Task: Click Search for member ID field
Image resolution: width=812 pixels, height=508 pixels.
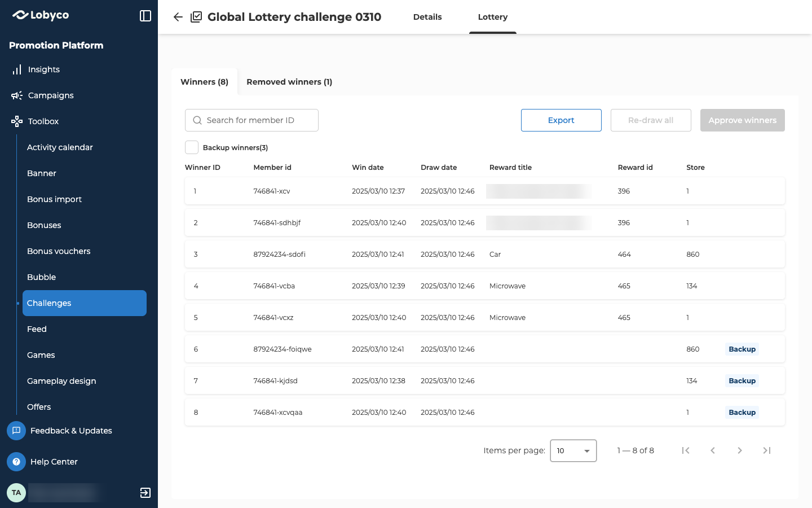Action: [x=251, y=120]
